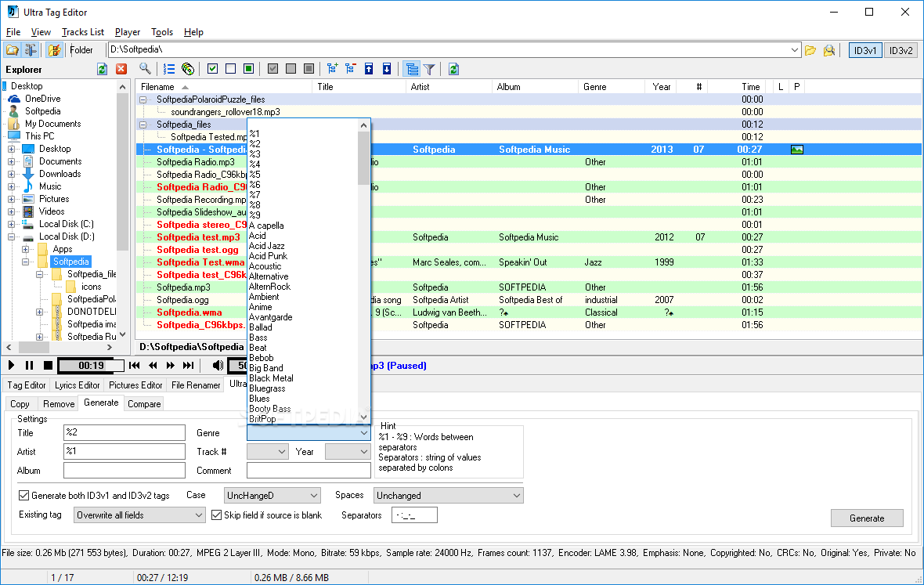Toggle the ID3v2 view button
Image resolution: width=924 pixels, height=585 pixels.
click(901, 51)
